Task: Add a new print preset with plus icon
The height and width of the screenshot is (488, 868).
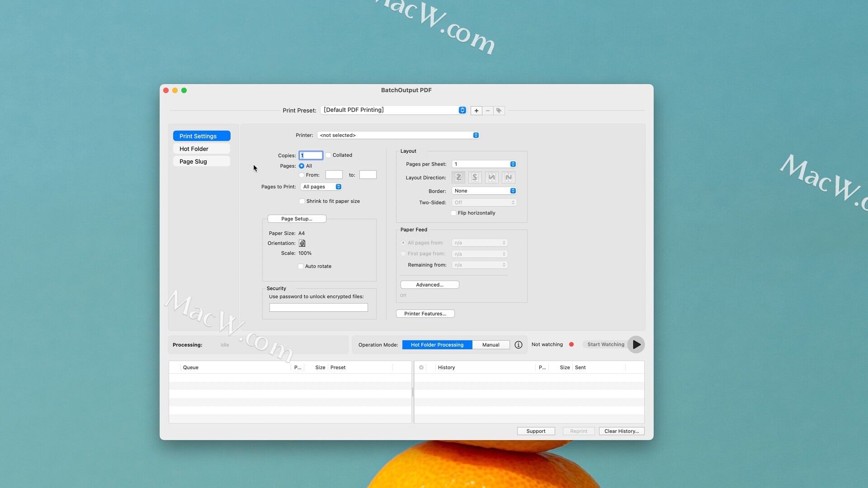Action: coord(476,111)
